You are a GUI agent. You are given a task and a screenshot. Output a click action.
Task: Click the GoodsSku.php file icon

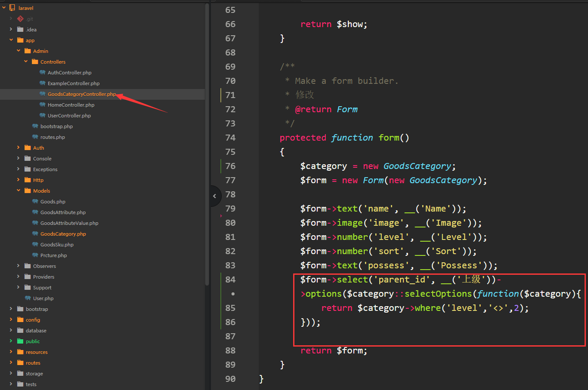35,244
